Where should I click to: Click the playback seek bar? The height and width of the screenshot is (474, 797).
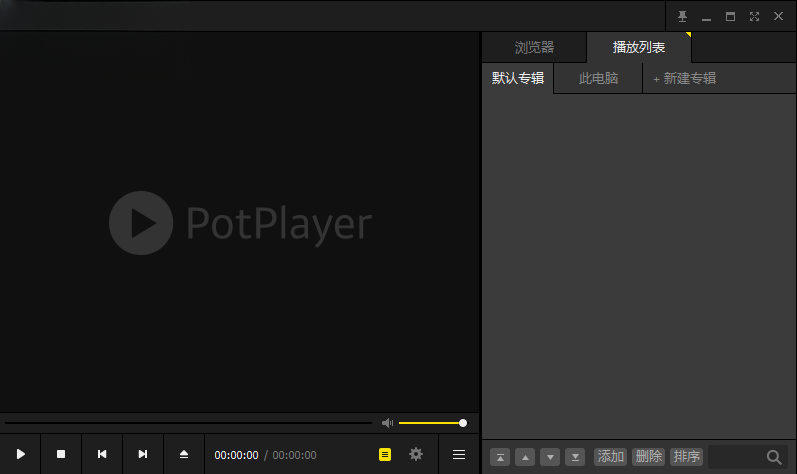pos(189,423)
